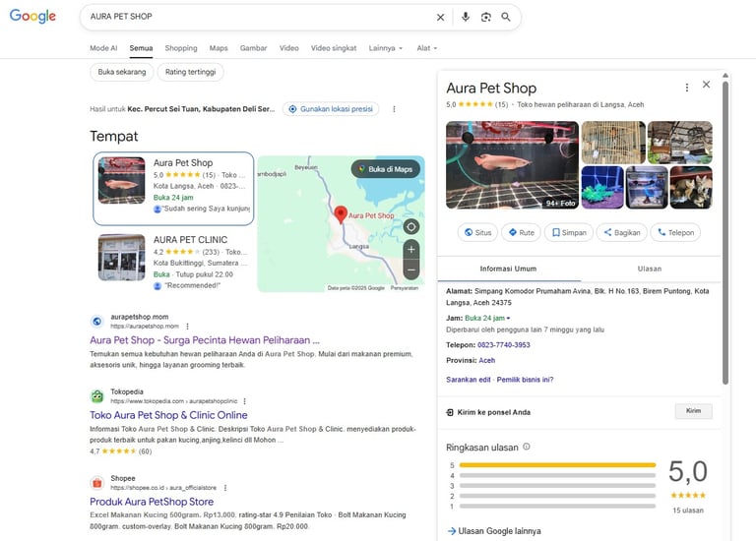Expand the Lainnya dropdown
The image size is (756, 541).
(386, 48)
